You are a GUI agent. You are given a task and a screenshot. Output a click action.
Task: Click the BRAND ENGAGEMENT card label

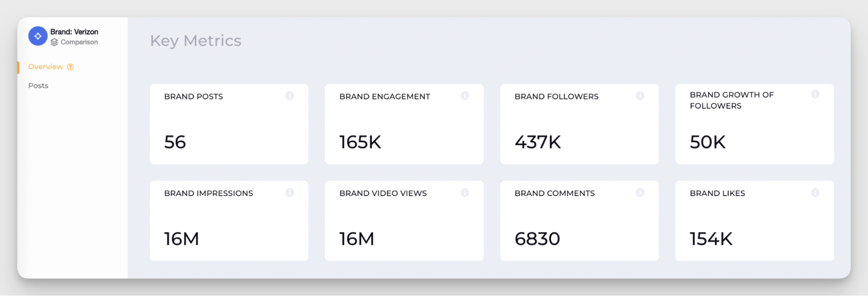pos(385,96)
